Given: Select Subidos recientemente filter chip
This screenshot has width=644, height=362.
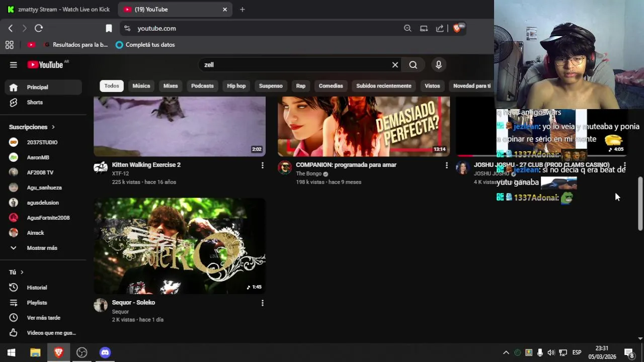Looking at the screenshot, I should (x=384, y=86).
